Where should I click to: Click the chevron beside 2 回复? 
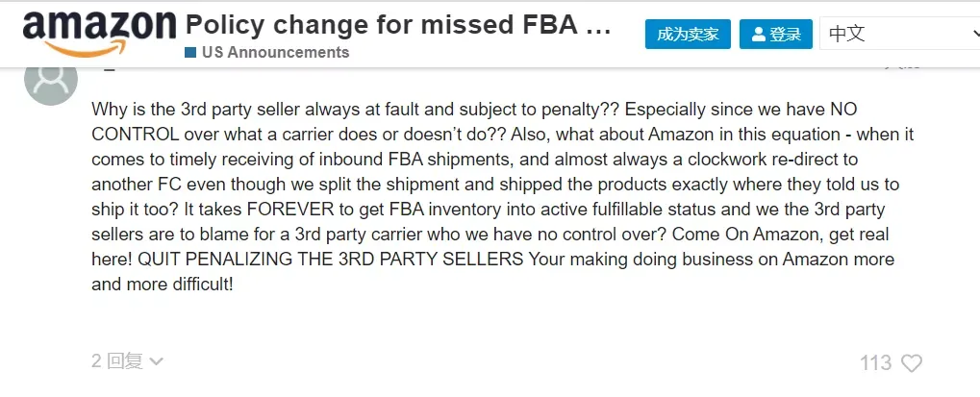pyautogui.click(x=156, y=361)
